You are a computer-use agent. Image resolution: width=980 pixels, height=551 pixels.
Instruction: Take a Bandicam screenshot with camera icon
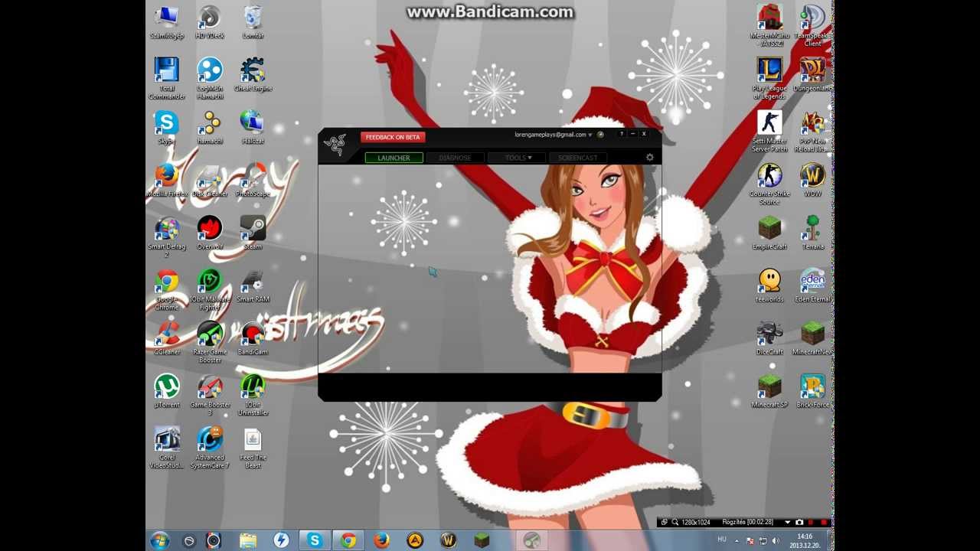point(799,522)
